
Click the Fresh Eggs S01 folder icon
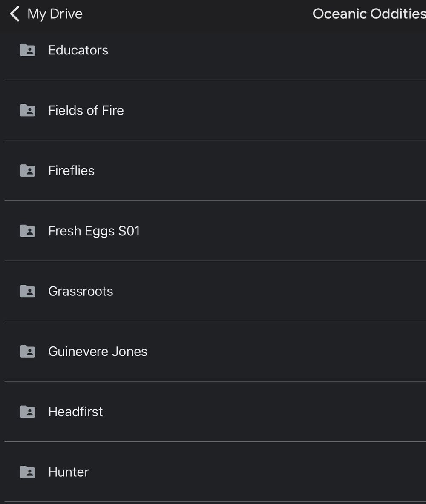pyautogui.click(x=28, y=231)
